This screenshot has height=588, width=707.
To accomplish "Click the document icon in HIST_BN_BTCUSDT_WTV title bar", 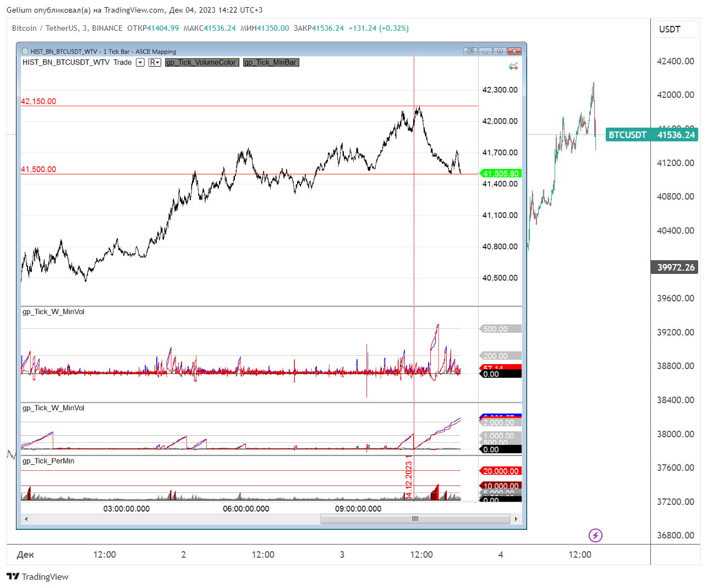I will coord(25,51).
